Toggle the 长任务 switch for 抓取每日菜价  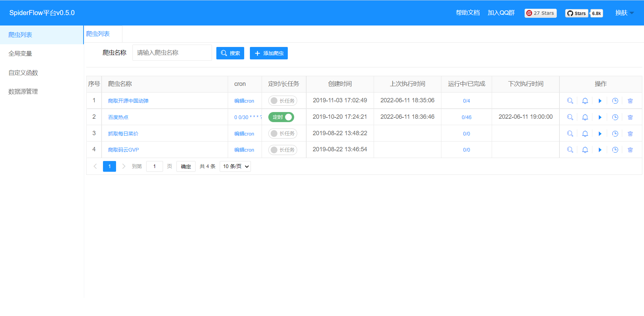(282, 134)
